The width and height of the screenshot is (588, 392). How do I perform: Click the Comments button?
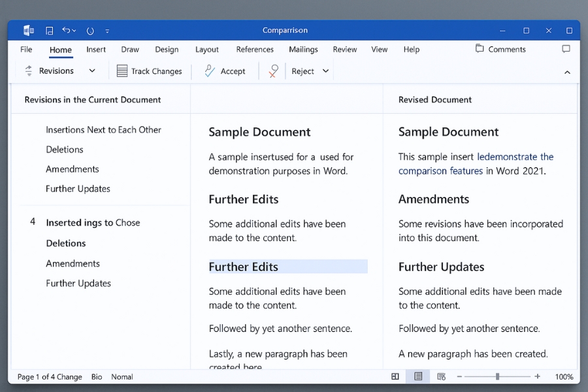(500, 50)
